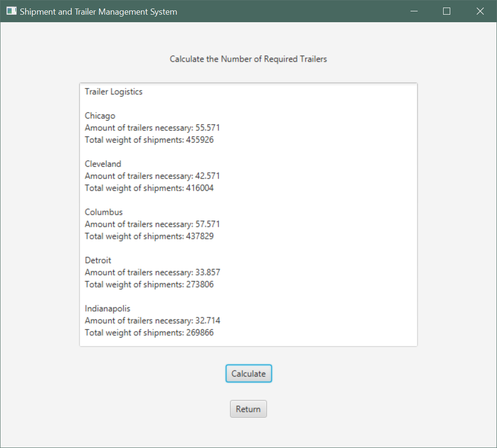Click the Detroit city name in the results

tap(98, 260)
